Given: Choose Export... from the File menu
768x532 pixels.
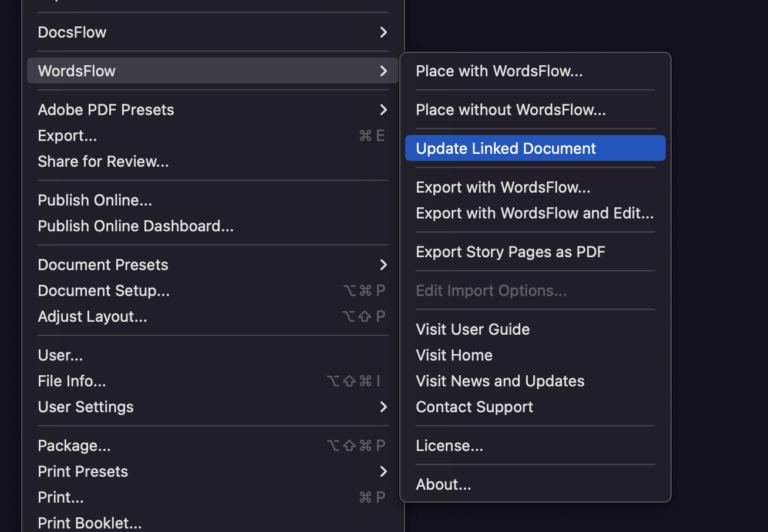Looking at the screenshot, I should point(213,136).
